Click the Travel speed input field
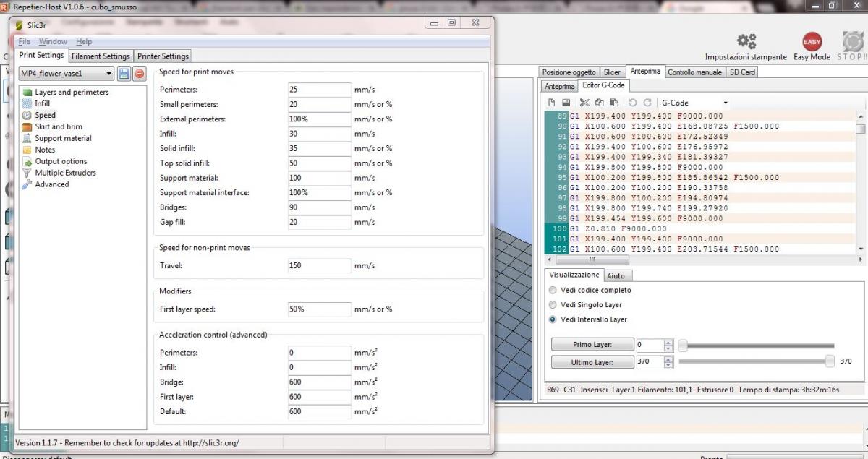The width and height of the screenshot is (868, 459). tap(319, 265)
